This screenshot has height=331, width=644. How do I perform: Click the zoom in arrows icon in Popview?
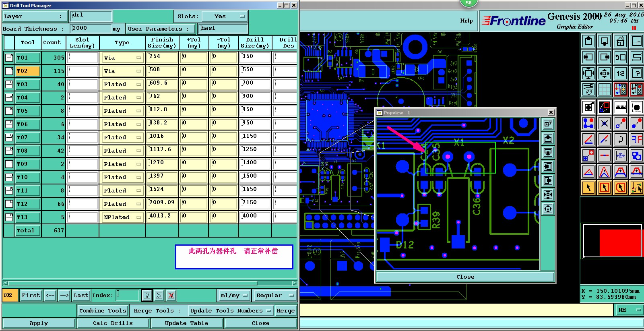(548, 195)
